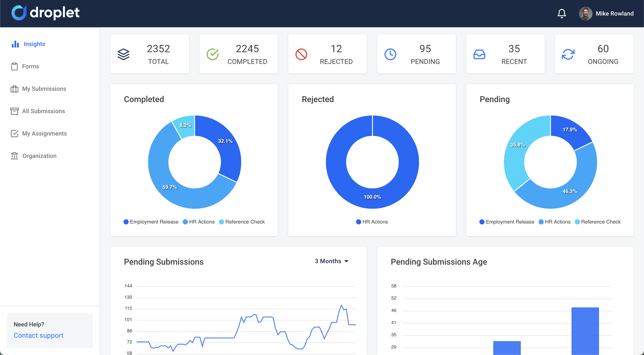This screenshot has height=355, width=644.
Task: Open Forms via the clipboard icon
Action: [x=15, y=66]
